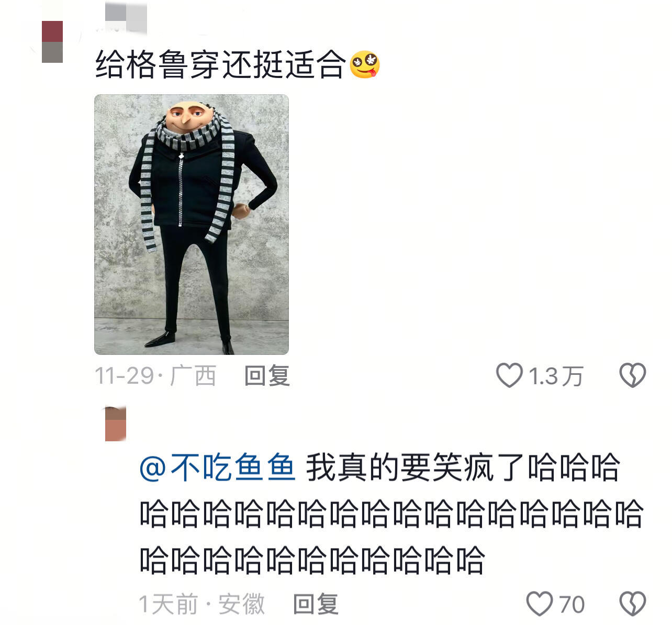Tap the 1天前 timestamp on the reply
The height and width of the screenshot is (625, 672).
[169, 604]
